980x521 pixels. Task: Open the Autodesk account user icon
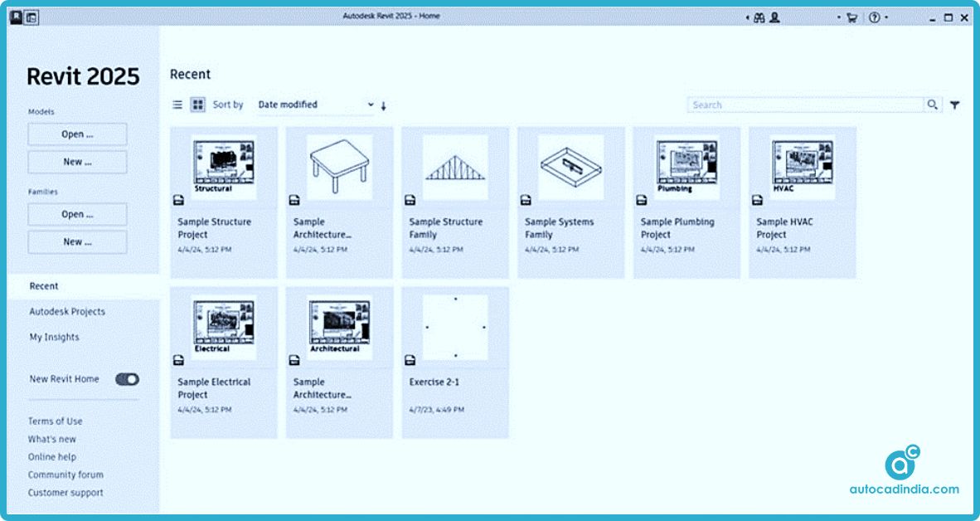pyautogui.click(x=775, y=17)
